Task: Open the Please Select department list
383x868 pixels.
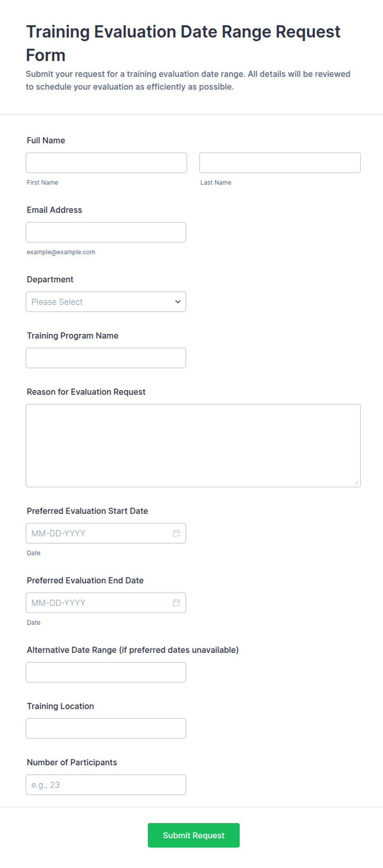Action: tap(106, 302)
